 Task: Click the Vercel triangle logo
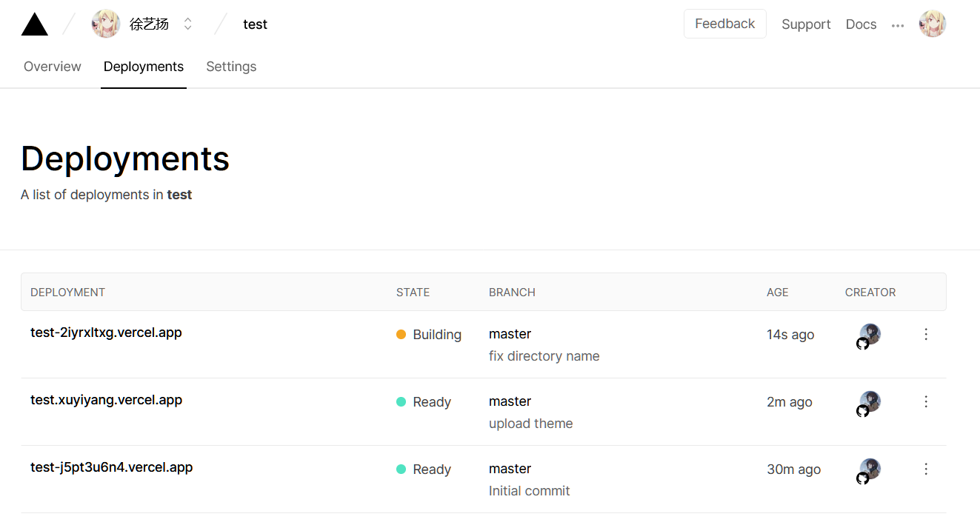pyautogui.click(x=35, y=24)
